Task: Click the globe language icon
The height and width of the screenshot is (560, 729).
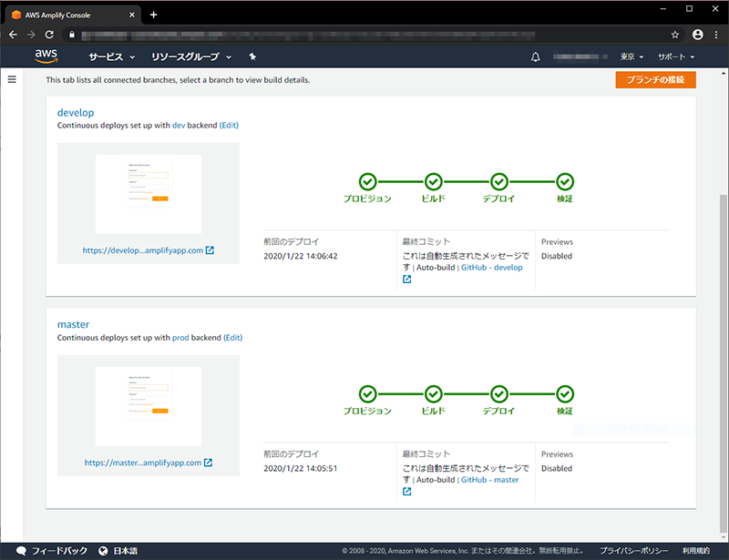Action: point(103,551)
